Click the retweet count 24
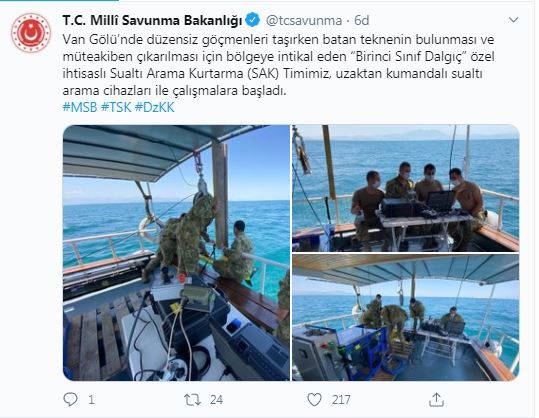 [217, 400]
